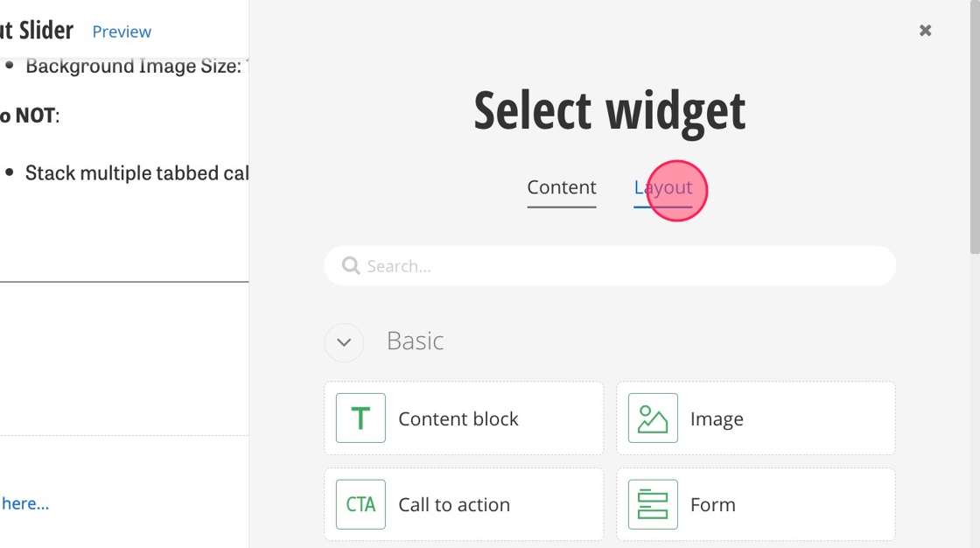Click the Form widget icon
980x548 pixels.
tap(653, 504)
